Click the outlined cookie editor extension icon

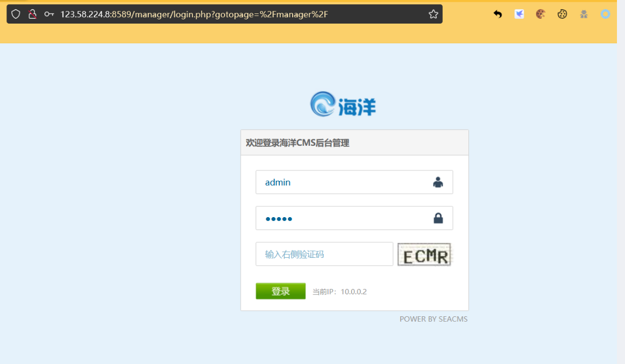[x=562, y=14]
